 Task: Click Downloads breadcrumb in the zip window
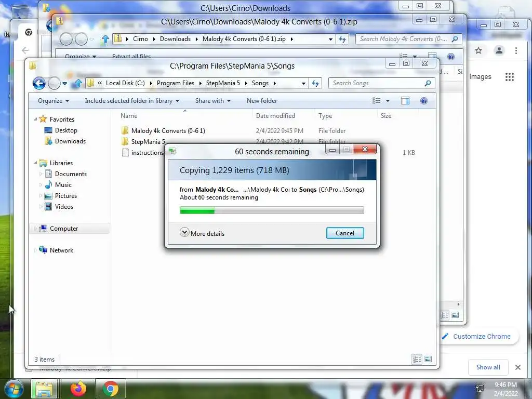coord(175,39)
